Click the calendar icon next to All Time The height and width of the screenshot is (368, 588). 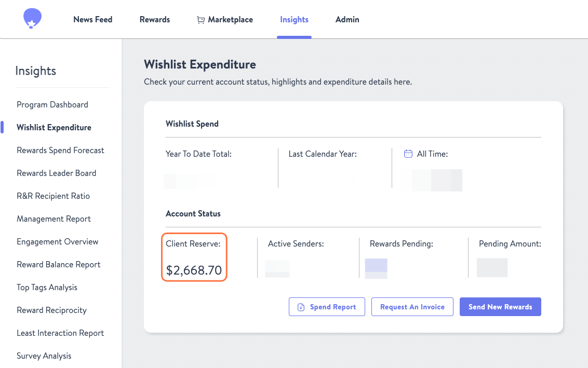point(408,153)
